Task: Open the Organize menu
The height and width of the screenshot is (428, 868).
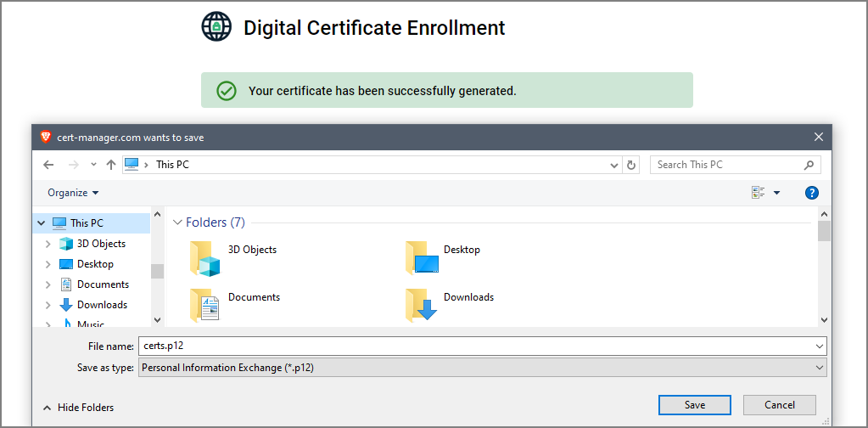Action: (73, 193)
